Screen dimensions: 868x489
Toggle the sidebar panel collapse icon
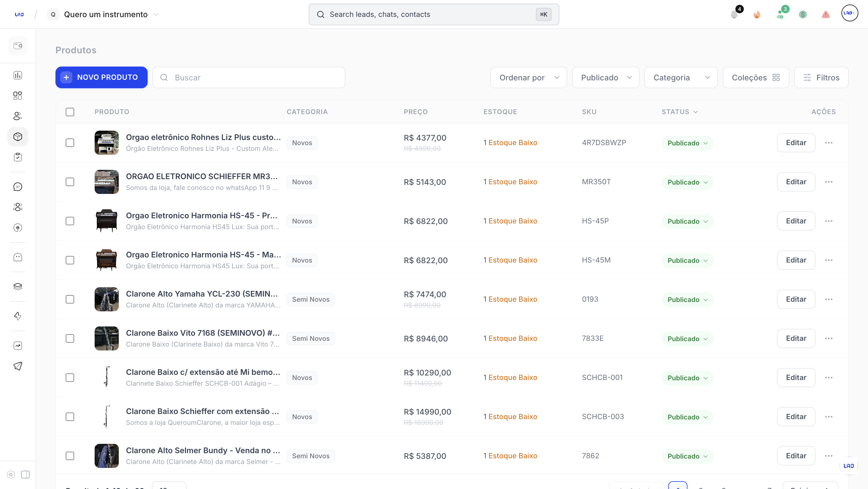[25, 475]
